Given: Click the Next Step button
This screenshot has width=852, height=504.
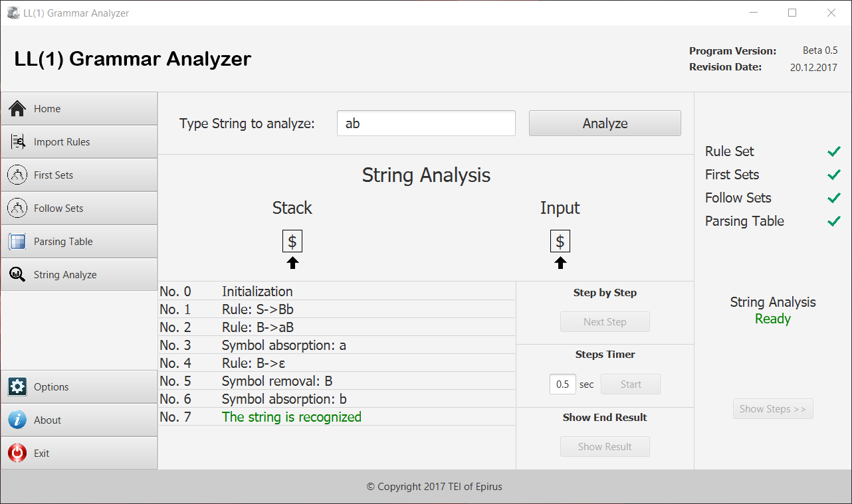Looking at the screenshot, I should (x=605, y=322).
